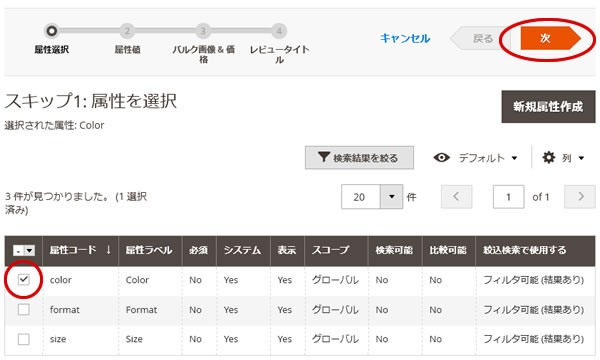Click the gear columns icon
This screenshot has width=600, height=360.
549,157
